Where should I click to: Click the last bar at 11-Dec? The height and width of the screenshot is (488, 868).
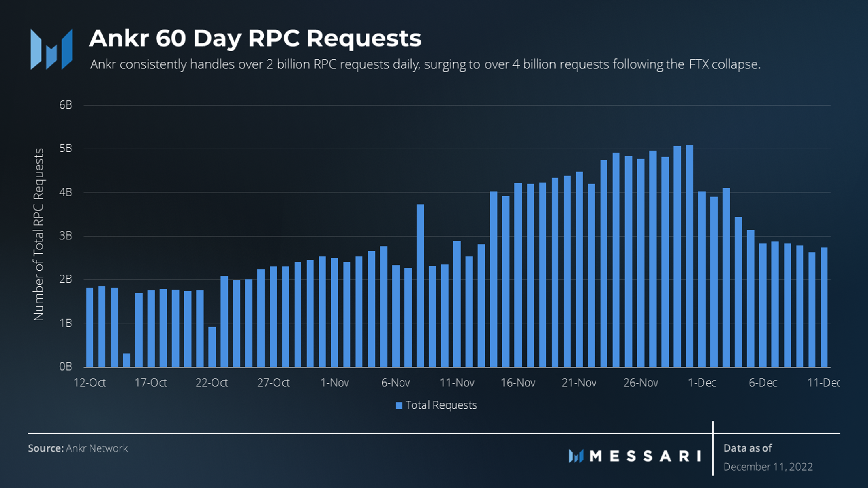coord(824,307)
